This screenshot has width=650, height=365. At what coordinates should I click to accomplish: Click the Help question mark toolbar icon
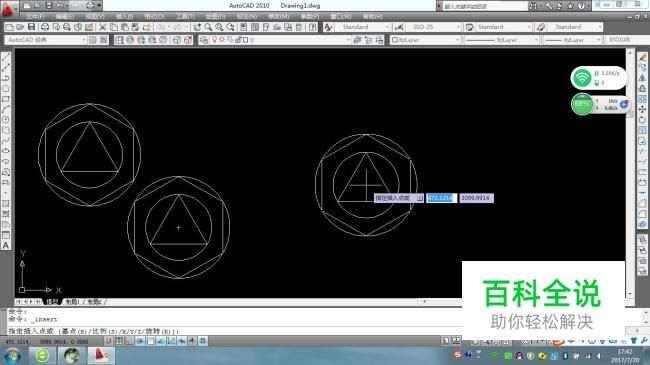(x=313, y=27)
